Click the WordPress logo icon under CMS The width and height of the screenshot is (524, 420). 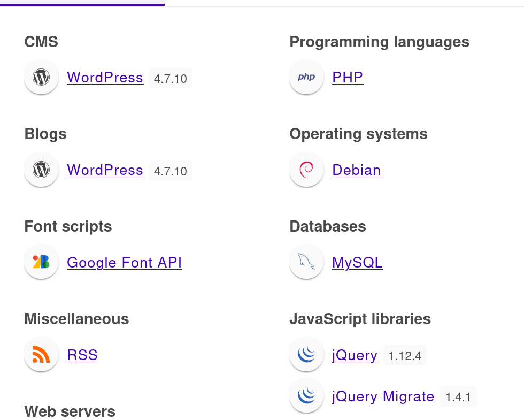41,77
